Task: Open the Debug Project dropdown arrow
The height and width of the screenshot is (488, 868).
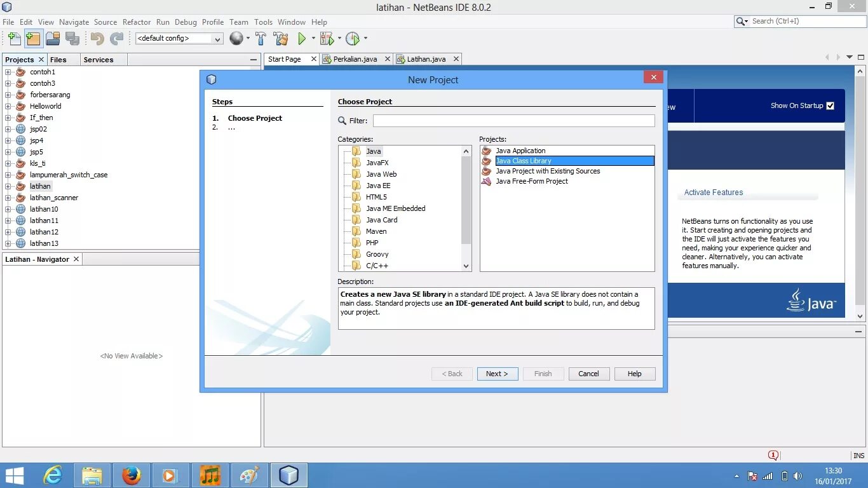Action: (x=339, y=39)
